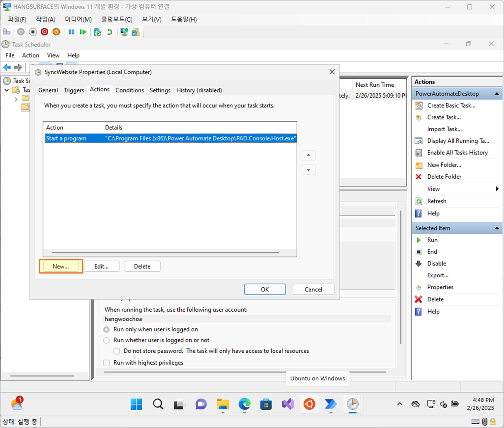Screen dimensions: 504x428
Task: Open Microsoft Store from taskbar
Action: click(x=266, y=404)
